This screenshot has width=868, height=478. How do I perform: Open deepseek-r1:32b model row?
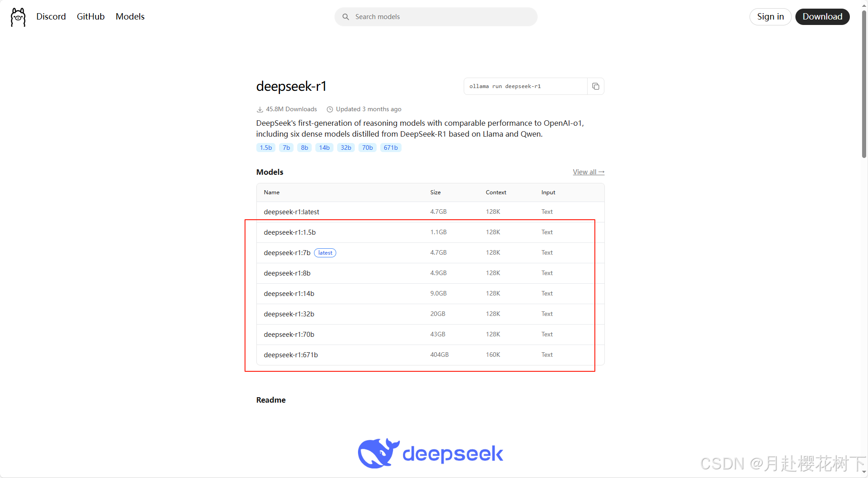click(x=430, y=314)
